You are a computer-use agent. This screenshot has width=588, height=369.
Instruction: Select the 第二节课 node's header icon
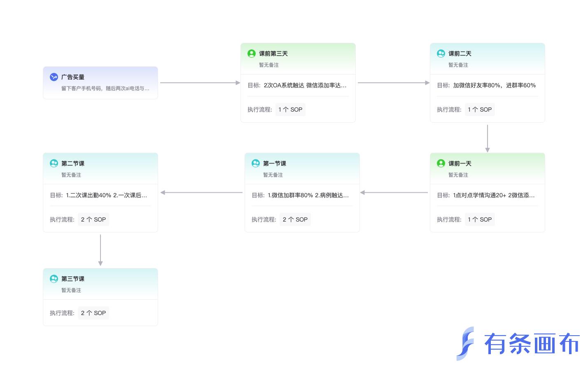tap(54, 163)
